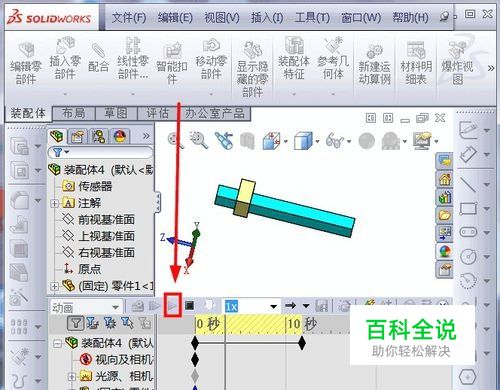This screenshot has height=390, width=500.
Task: Open the 帮助(H) menu
Action: [x=410, y=17]
